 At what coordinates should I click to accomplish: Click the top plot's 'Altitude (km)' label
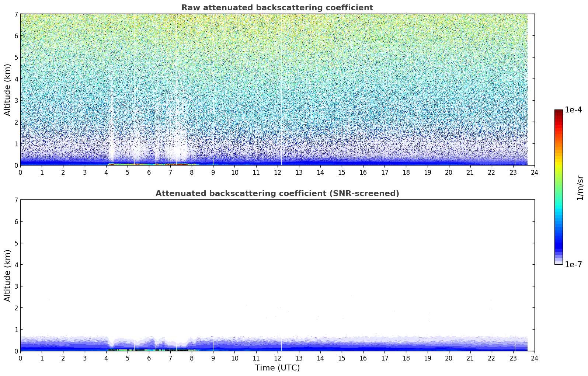(8, 90)
